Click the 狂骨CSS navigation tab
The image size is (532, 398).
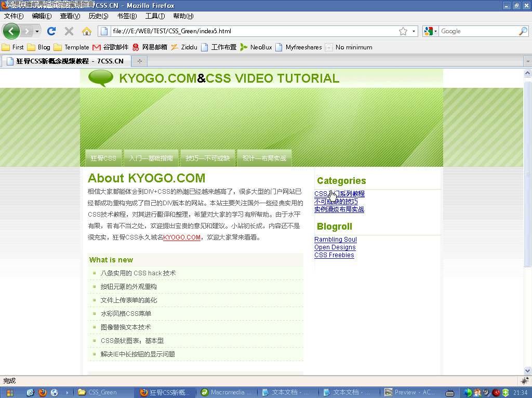click(103, 158)
